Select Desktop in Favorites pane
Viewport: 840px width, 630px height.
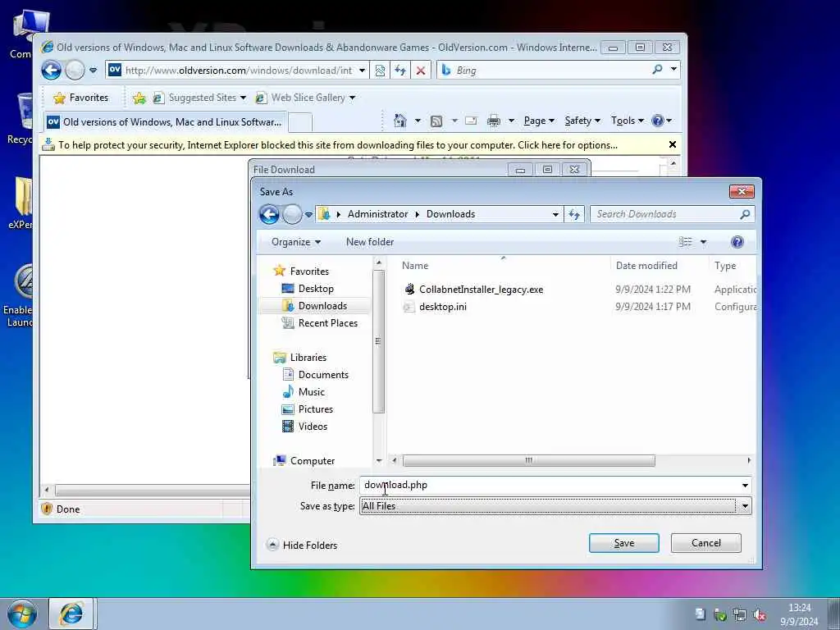coord(316,289)
